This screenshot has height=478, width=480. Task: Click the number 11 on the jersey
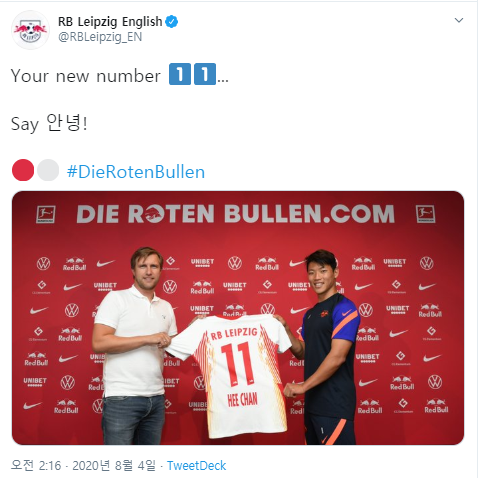click(237, 364)
